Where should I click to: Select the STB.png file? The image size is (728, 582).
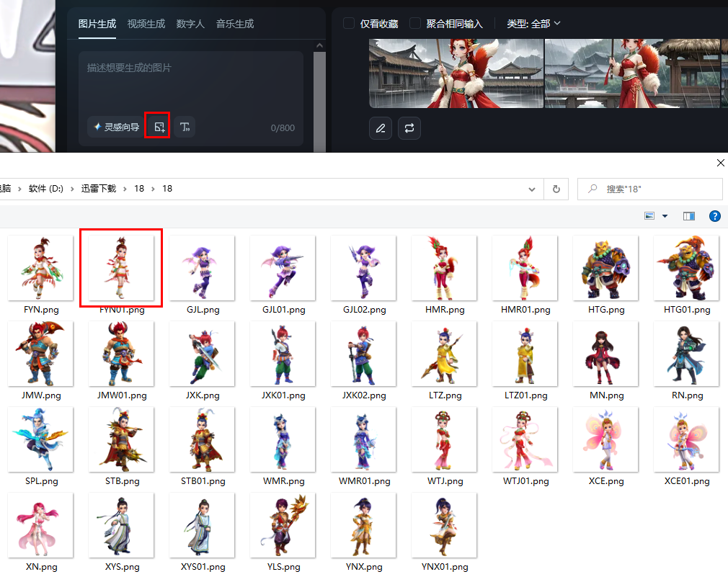pos(121,447)
